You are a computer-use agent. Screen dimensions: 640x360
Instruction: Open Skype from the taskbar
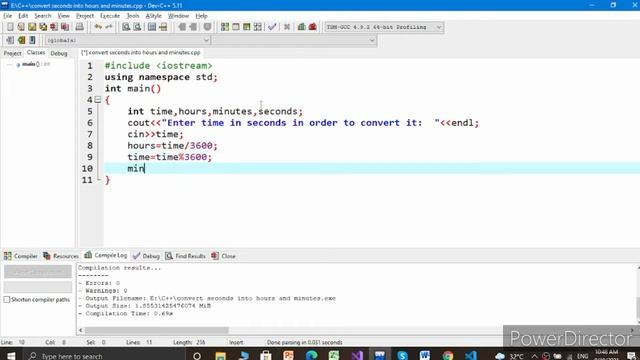402,356
